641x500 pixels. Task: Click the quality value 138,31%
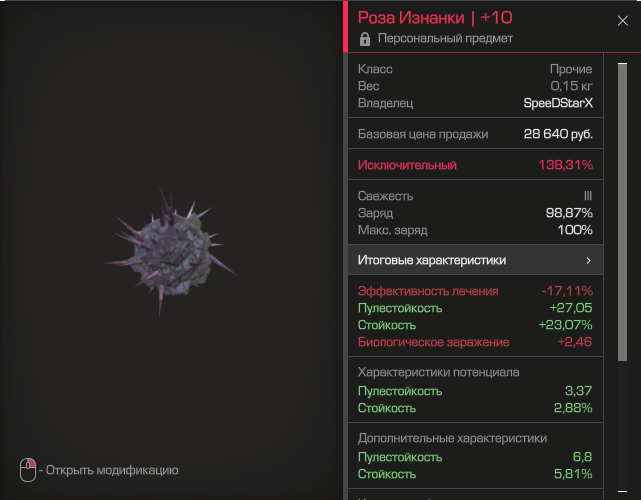coord(565,165)
